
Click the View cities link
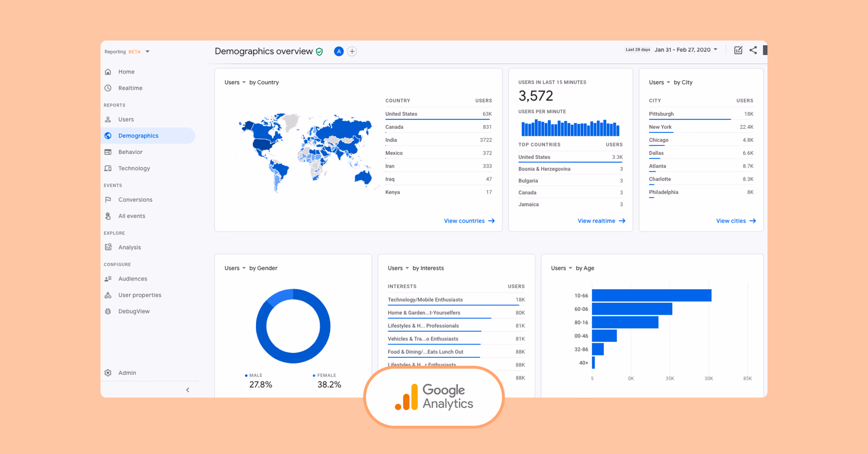click(736, 221)
